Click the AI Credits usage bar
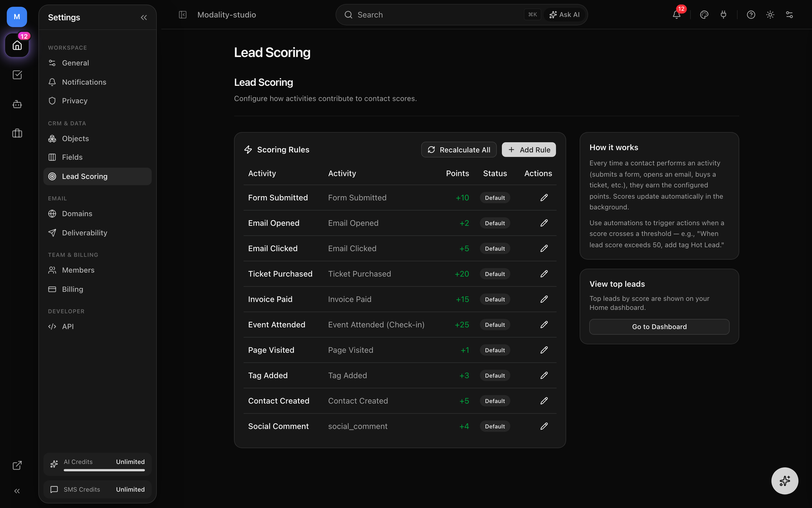The height and width of the screenshot is (508, 812). click(104, 470)
